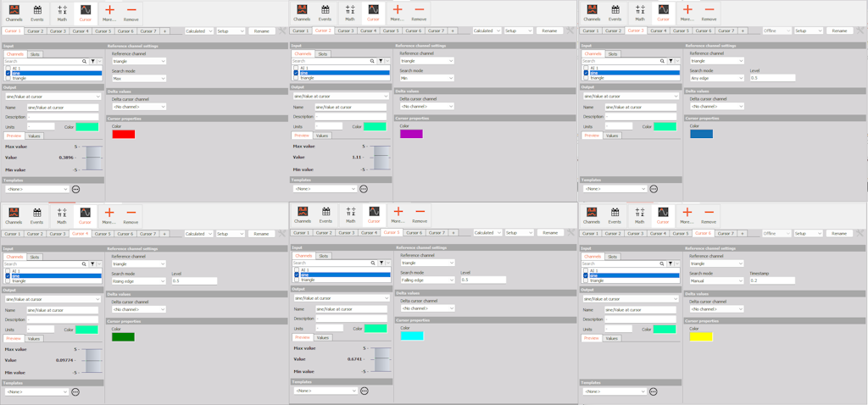Click the search magnifier in Cursor 6 panel
Image resolution: width=868 pixels, height=405 pixels.
(662, 264)
